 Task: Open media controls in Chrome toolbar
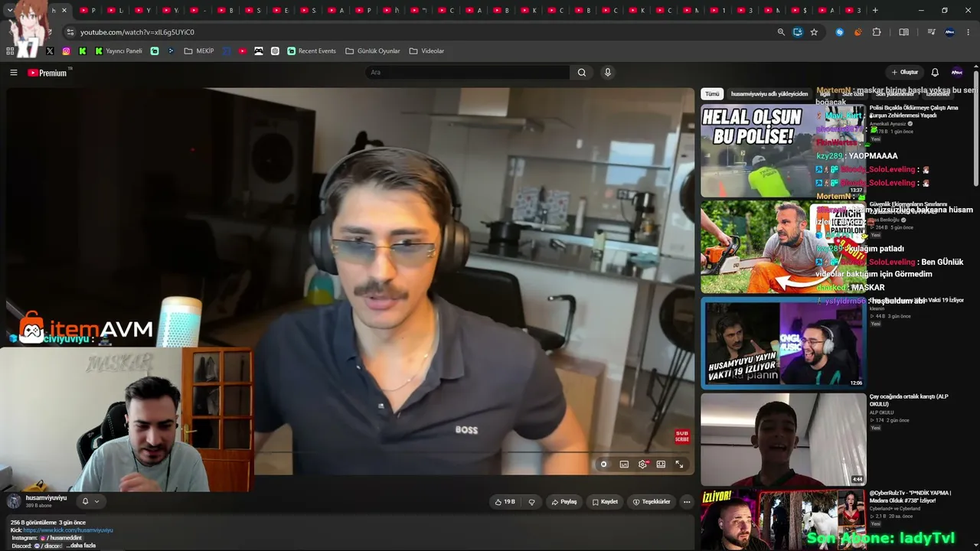(931, 32)
